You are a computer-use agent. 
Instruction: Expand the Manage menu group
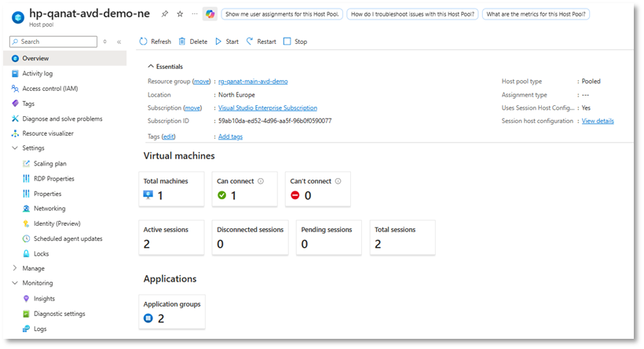(x=15, y=268)
